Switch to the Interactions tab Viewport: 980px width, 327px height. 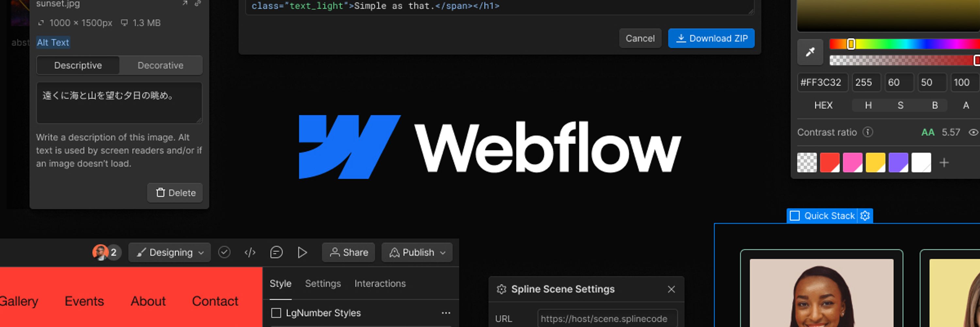(380, 284)
